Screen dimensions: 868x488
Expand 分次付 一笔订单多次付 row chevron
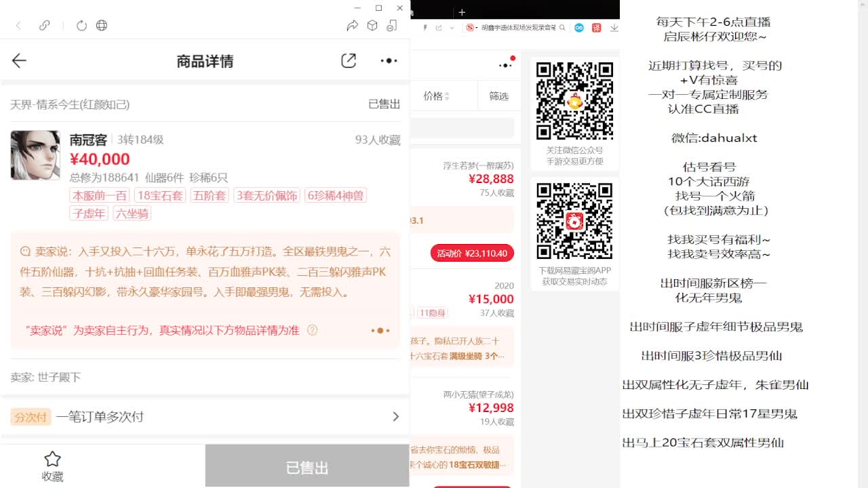click(x=396, y=417)
